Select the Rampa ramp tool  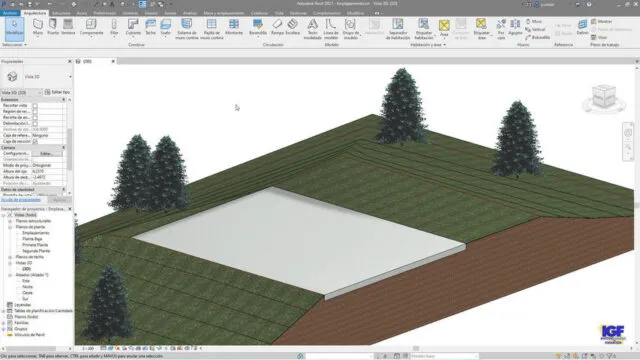(x=277, y=27)
